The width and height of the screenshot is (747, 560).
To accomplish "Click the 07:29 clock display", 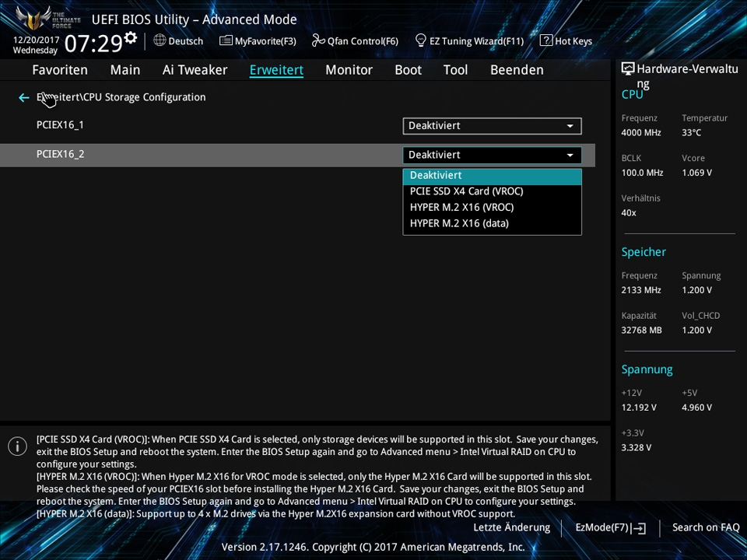I will 93,44.
